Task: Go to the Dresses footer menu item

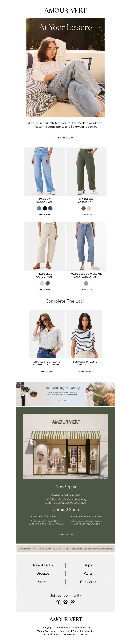Action: pyautogui.click(x=43, y=573)
